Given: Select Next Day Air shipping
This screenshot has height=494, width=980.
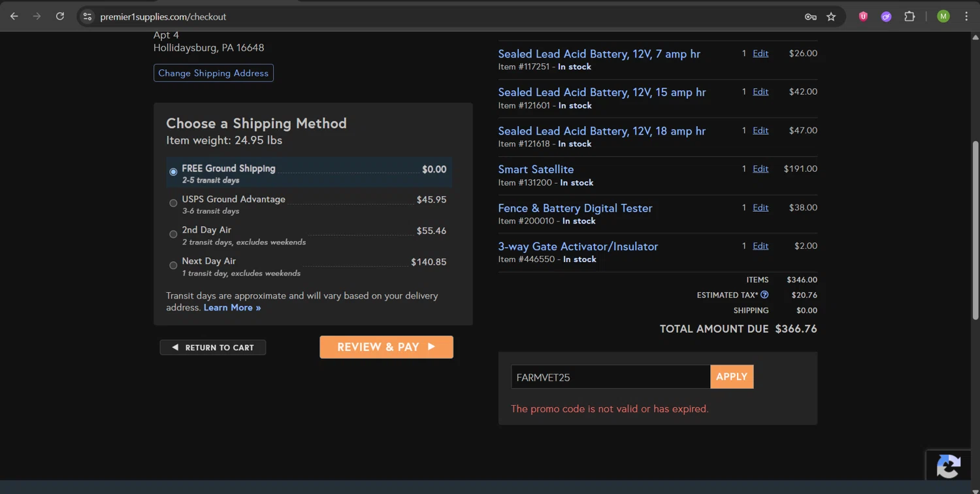Looking at the screenshot, I should click(x=173, y=265).
